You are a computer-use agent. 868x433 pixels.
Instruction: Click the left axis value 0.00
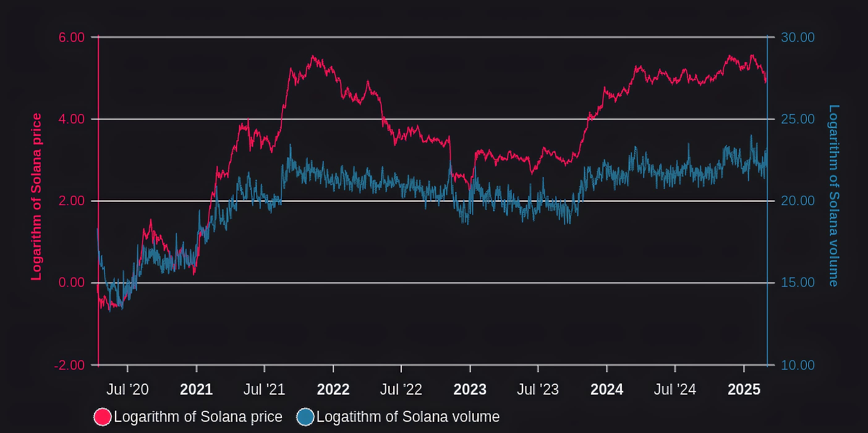click(x=71, y=283)
